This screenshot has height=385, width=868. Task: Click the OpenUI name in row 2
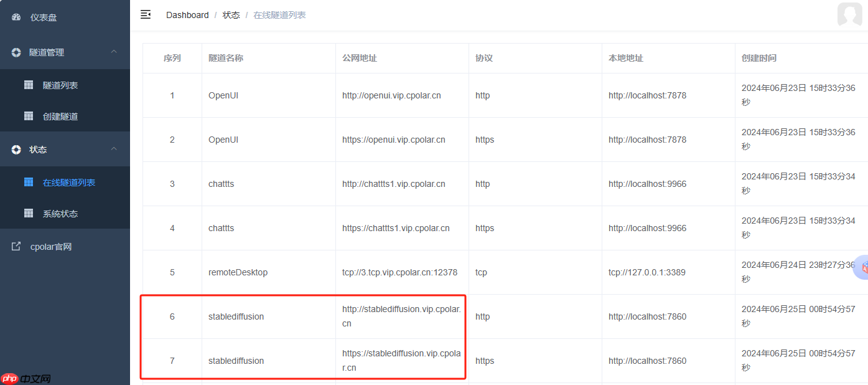tap(223, 140)
